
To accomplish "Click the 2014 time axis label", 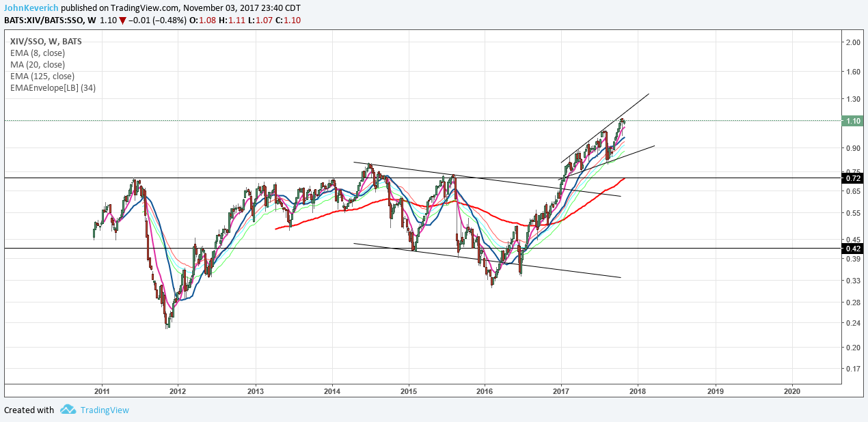I will click(x=332, y=391).
